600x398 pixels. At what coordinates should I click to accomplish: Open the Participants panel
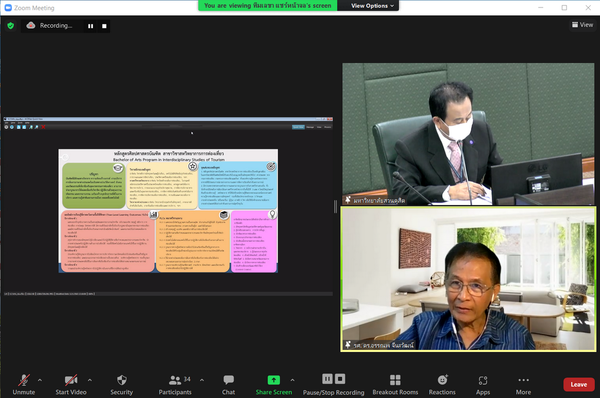[x=175, y=384]
